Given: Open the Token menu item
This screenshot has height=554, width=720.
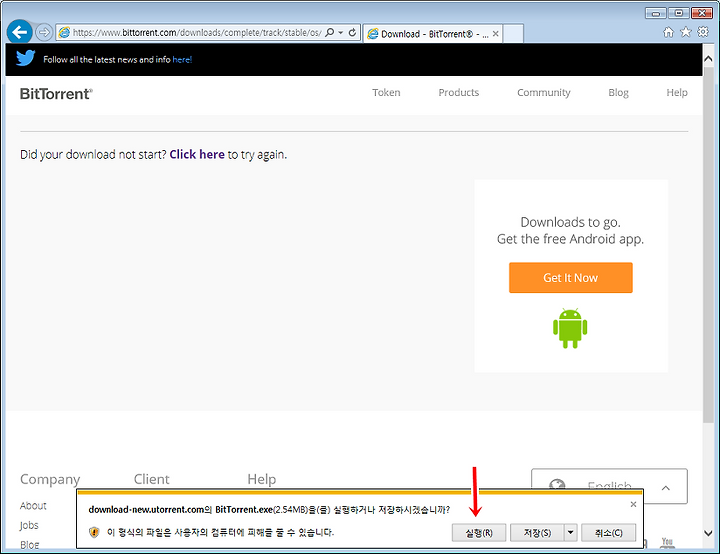Looking at the screenshot, I should tap(386, 92).
